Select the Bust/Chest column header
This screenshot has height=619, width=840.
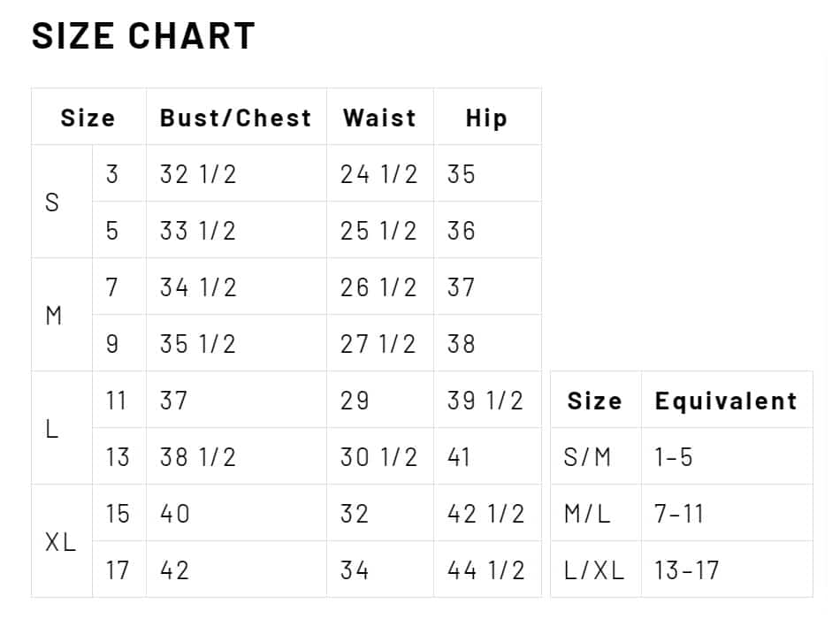point(235,118)
